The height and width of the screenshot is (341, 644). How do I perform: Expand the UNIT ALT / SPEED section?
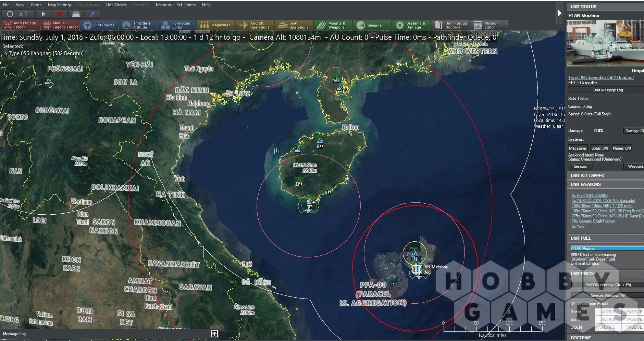tap(605, 175)
